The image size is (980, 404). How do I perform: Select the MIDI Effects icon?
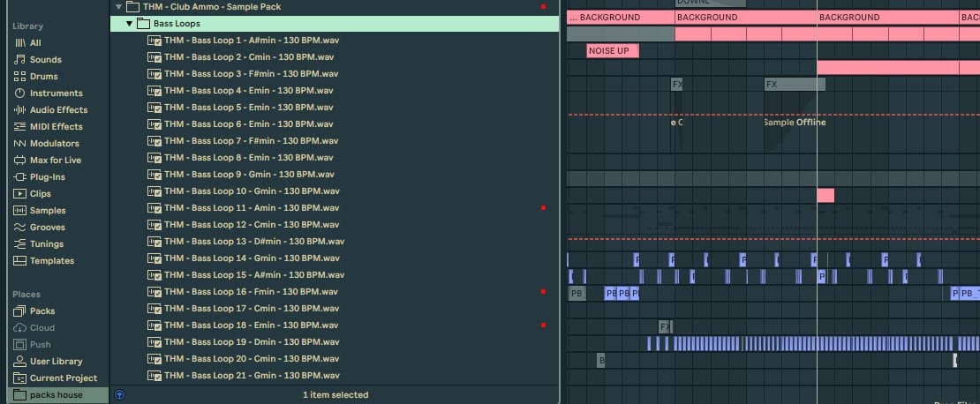click(x=19, y=127)
